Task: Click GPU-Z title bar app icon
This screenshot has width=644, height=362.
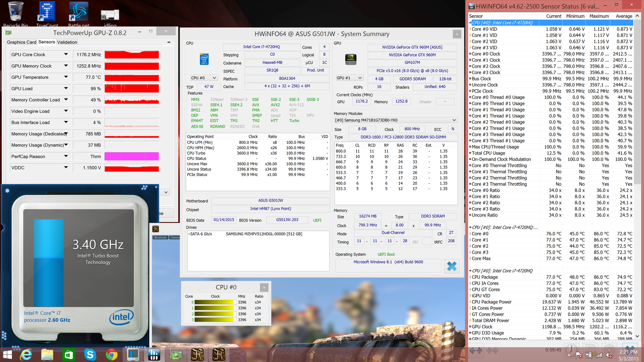Action: 8,33
